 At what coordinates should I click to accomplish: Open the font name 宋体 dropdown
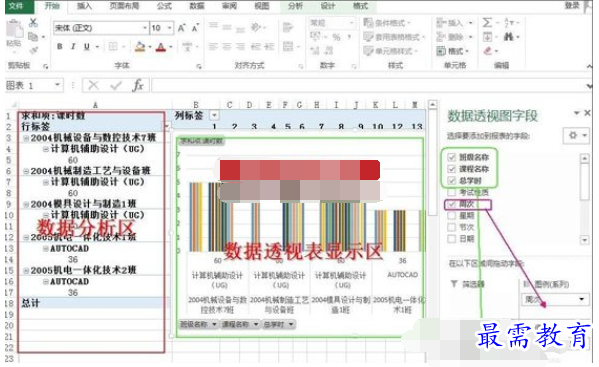click(x=145, y=28)
